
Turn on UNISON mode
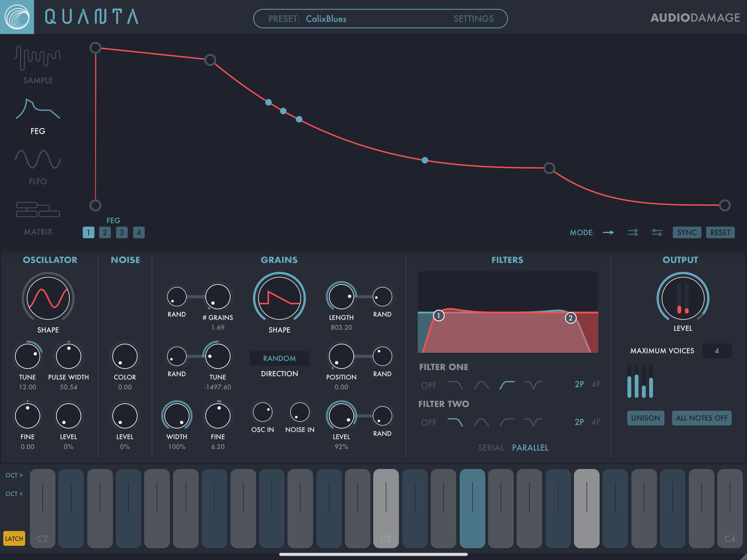[x=645, y=418]
